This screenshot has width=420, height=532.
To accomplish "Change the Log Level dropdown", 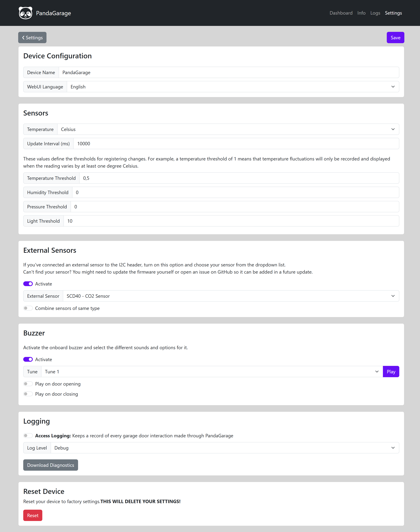I will 225,448.
